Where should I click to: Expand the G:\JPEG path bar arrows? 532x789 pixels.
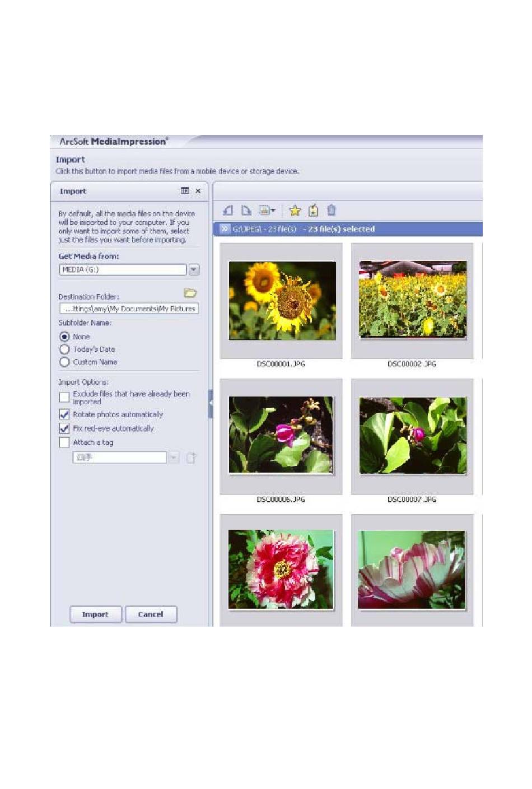point(225,228)
